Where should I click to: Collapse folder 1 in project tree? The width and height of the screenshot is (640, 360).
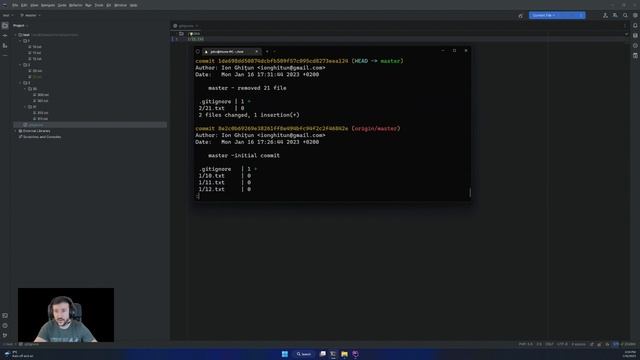[20, 41]
